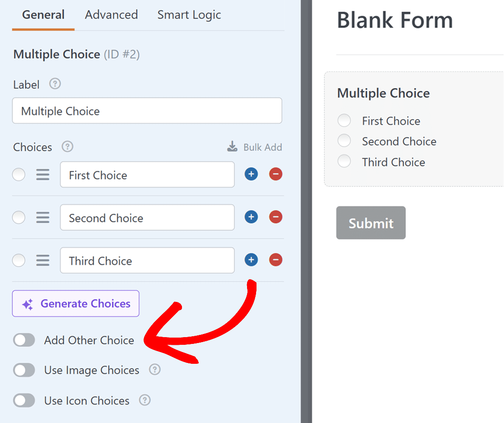504x423 pixels.
Task: Click the help icon beside Use Icon Choices
Action: [145, 400]
